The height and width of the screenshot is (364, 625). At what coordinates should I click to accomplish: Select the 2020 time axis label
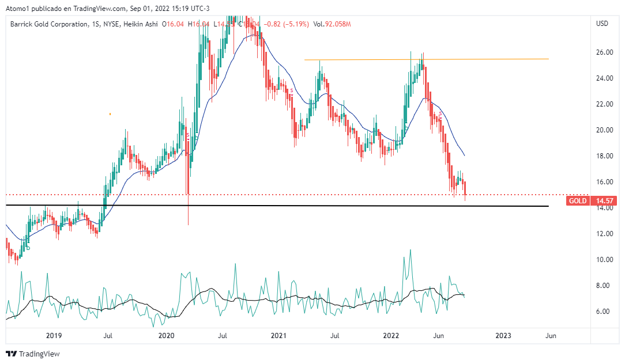tap(166, 335)
